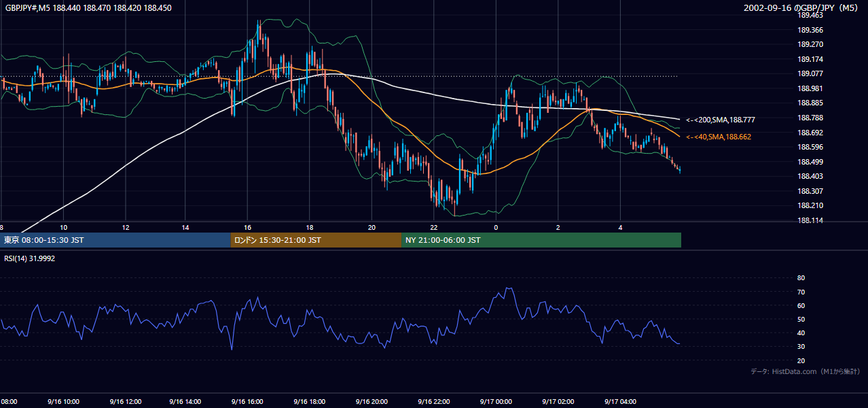Click hour label 16 on price chart axis

(249, 227)
